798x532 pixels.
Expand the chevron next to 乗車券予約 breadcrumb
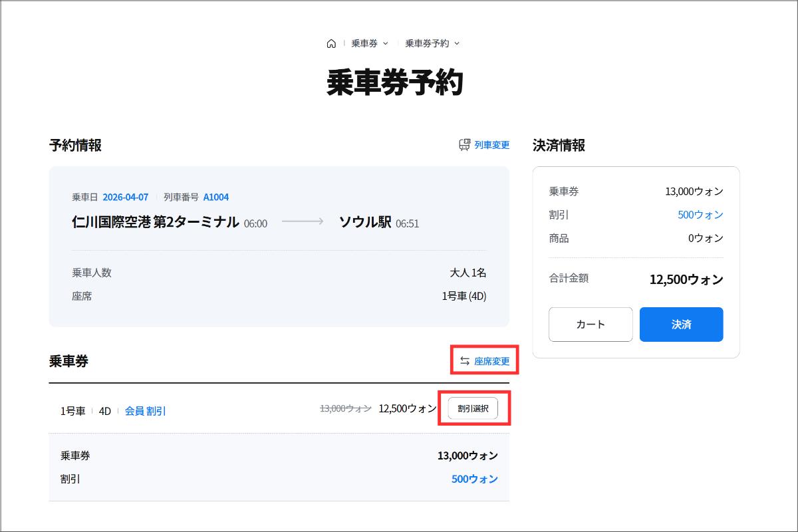[457, 43]
